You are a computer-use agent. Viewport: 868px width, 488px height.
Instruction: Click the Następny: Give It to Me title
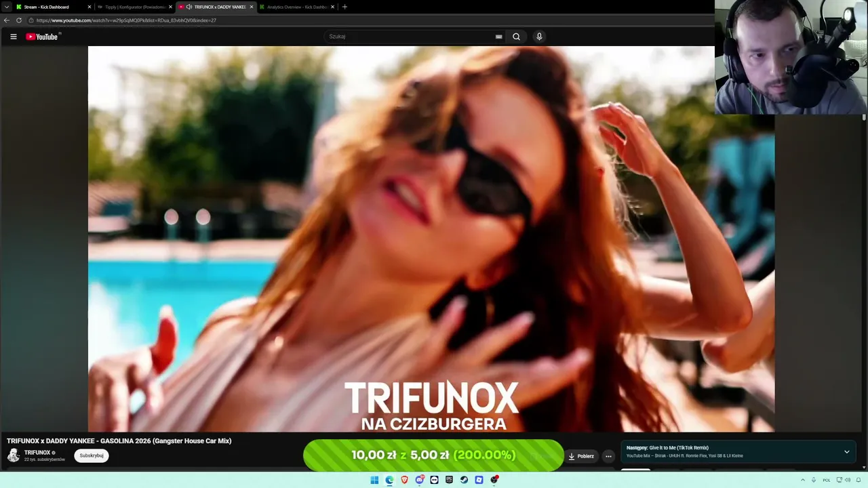pos(667,448)
